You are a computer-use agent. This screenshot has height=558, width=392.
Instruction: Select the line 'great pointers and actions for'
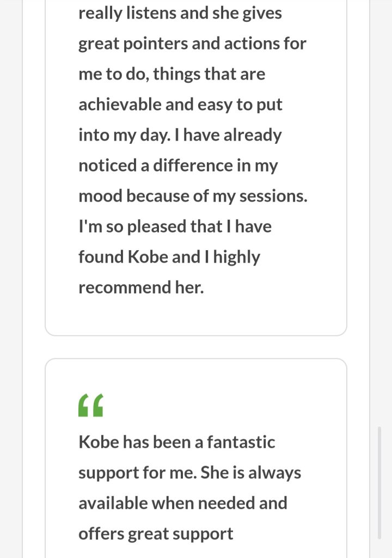tap(192, 44)
